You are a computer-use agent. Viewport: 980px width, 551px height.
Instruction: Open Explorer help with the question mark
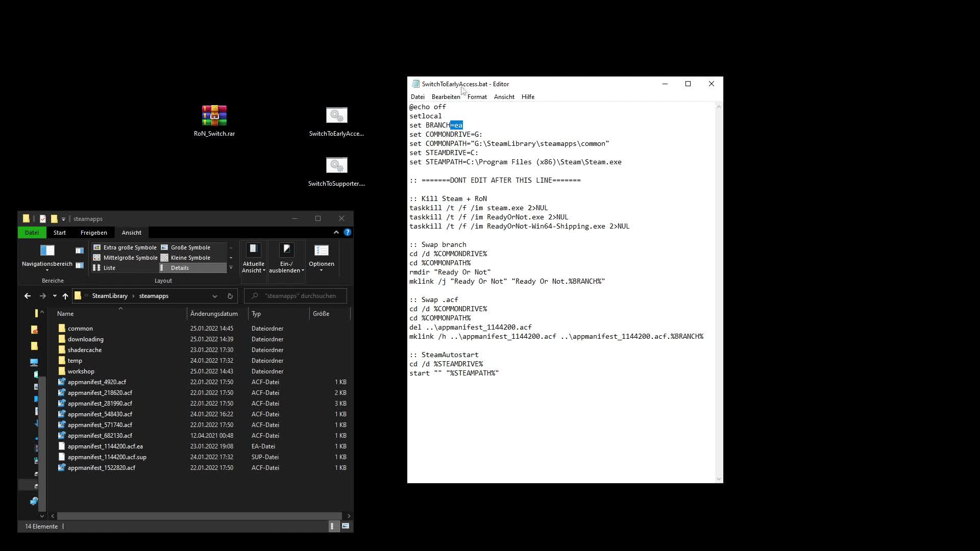348,232
